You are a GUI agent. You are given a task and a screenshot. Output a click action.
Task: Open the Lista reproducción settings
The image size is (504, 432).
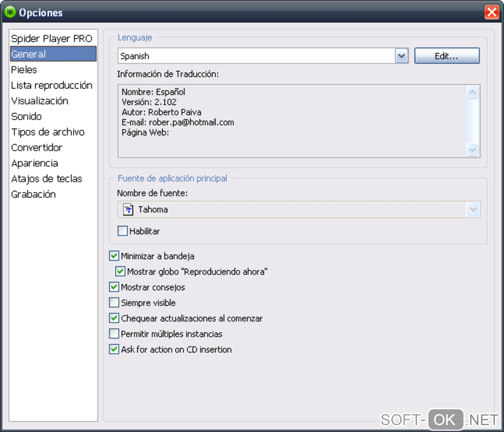click(53, 85)
